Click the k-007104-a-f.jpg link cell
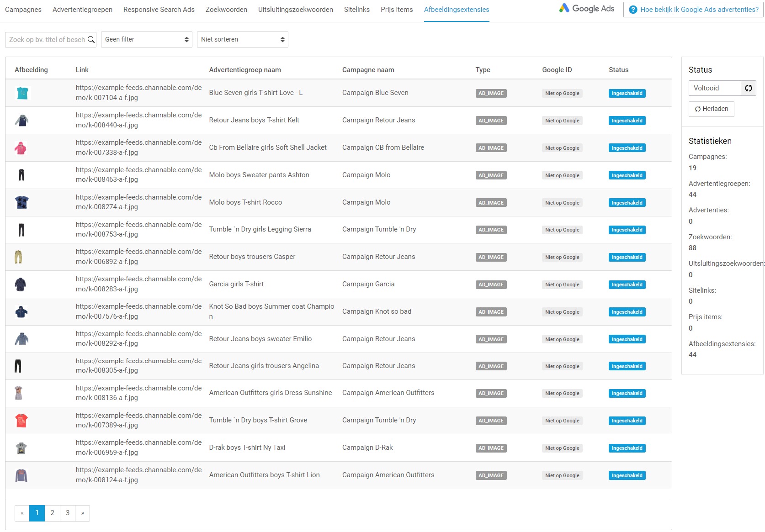Image resolution: width=765 pixels, height=532 pixels. point(139,93)
